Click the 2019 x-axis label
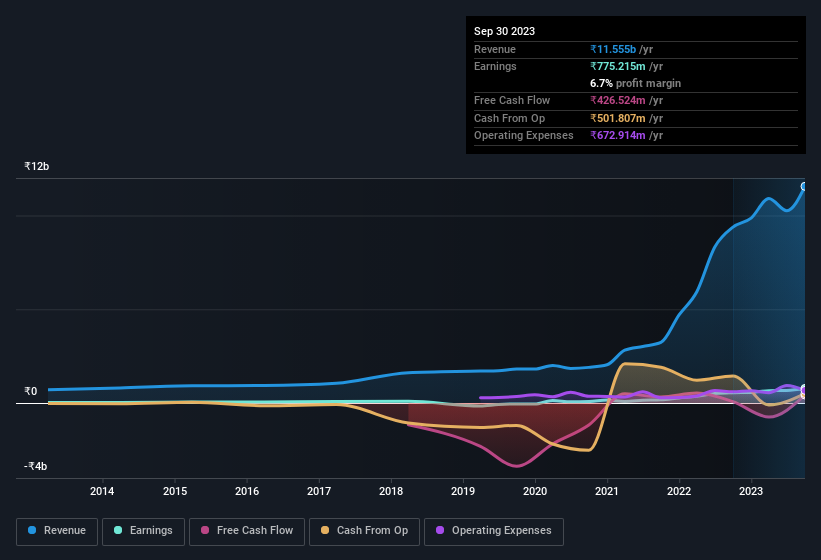The height and width of the screenshot is (560, 821). point(463,491)
